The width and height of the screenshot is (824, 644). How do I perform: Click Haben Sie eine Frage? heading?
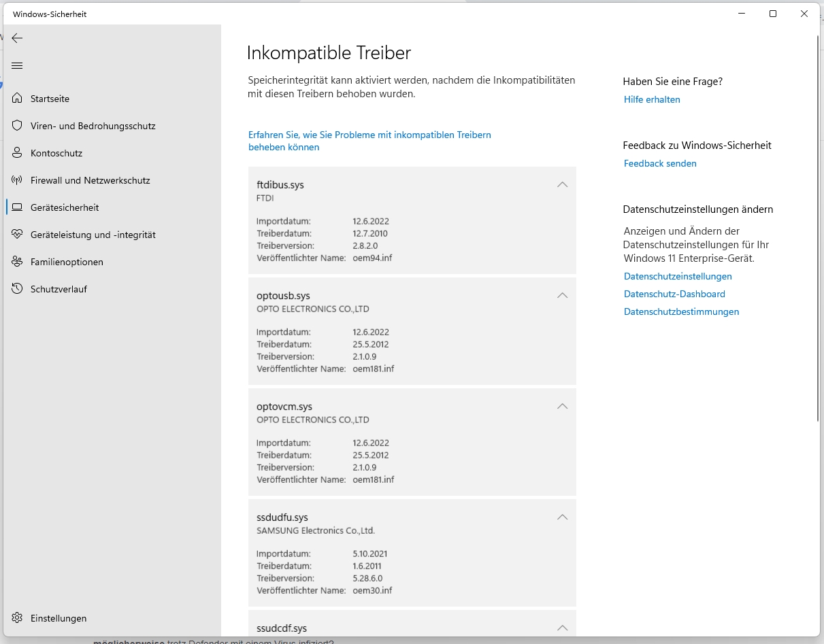click(x=672, y=82)
